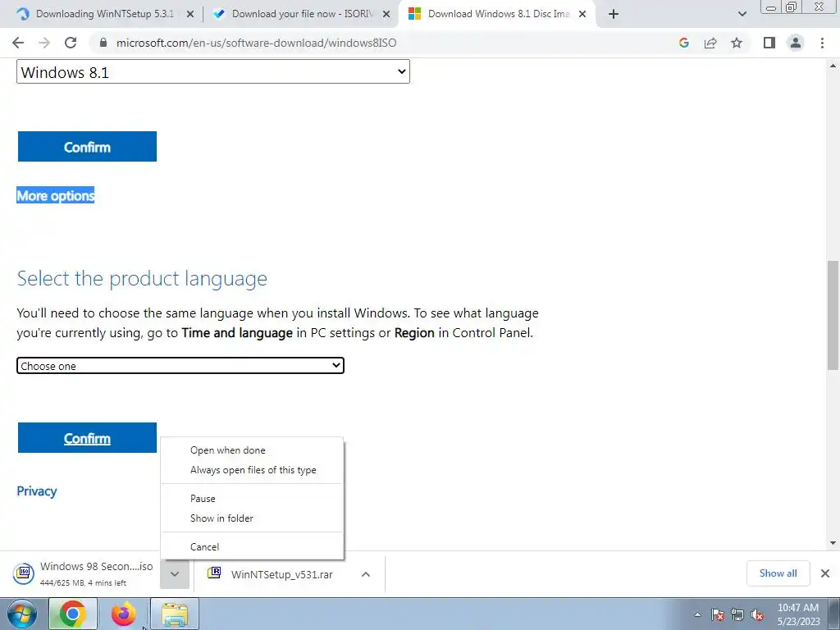Go back to the previous page
This screenshot has width=840, height=630.
[x=18, y=43]
